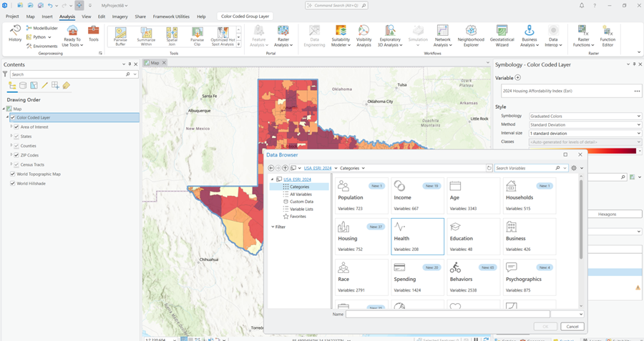Viewport: 644px width, 341px height.
Task: Toggle Color Coded Layer visibility
Action: 13,117
